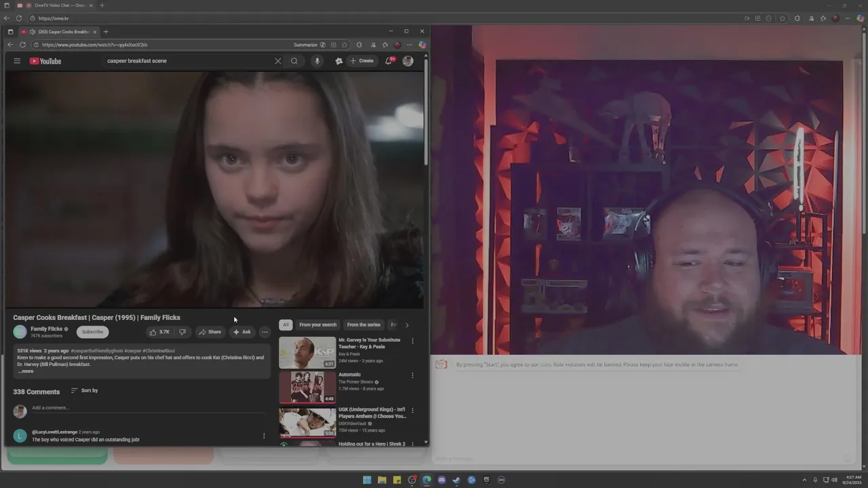Open Mr. Garvey Substitute Teacher video thumbnail
Screen dimensions: 868x488
pos(307,352)
